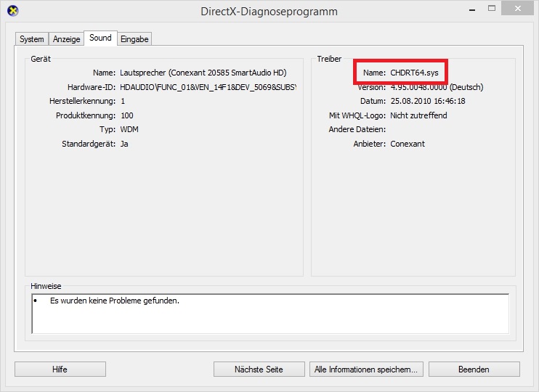Image resolution: width=539 pixels, height=392 pixels.
Task: Click Alle Informationen speichern button
Action: pos(366,369)
